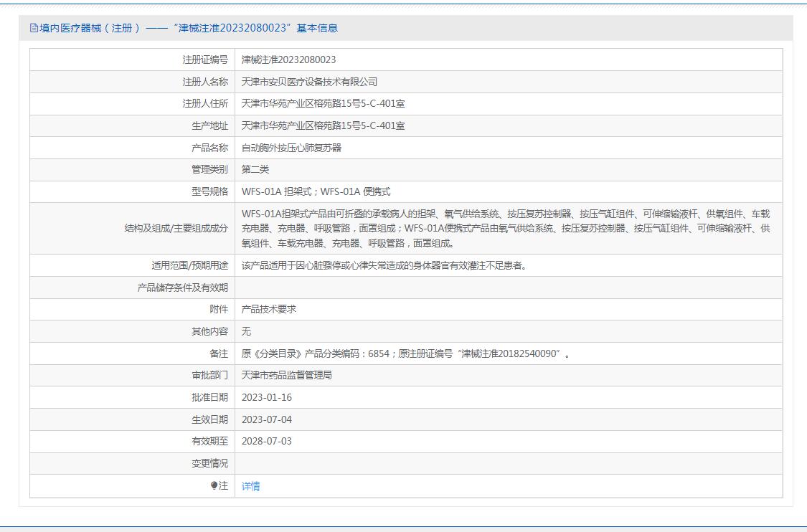807x532 pixels.
Task: Click the 附件 row label
Action: (219, 309)
